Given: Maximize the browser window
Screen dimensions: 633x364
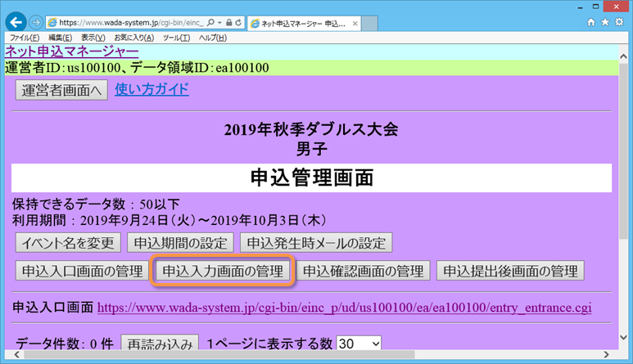Looking at the screenshot, I should (596, 7).
